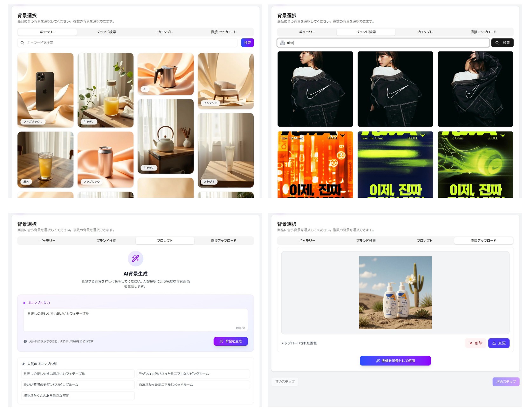
Task: Select the cosmetic tube スタジオ thumbnail
Action: (x=226, y=150)
